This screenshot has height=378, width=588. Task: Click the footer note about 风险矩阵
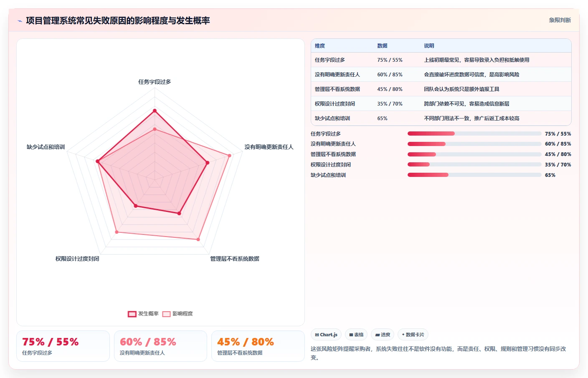[x=438, y=353]
